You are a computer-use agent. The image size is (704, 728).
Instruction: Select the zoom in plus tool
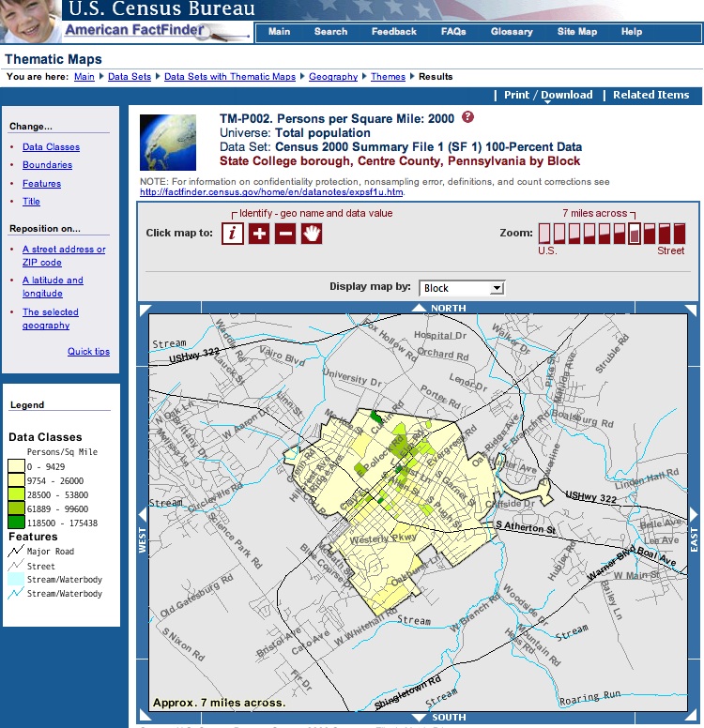(x=259, y=233)
